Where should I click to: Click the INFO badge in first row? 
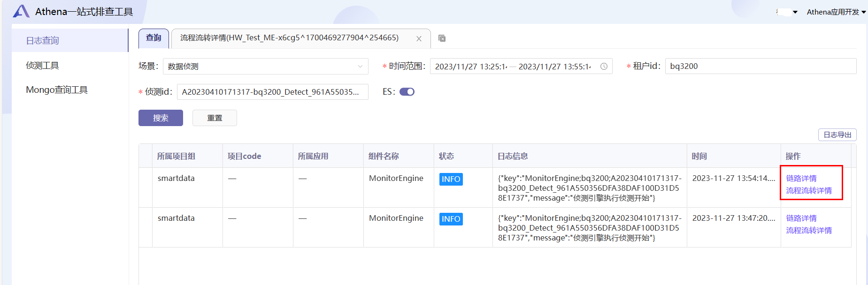point(451,179)
